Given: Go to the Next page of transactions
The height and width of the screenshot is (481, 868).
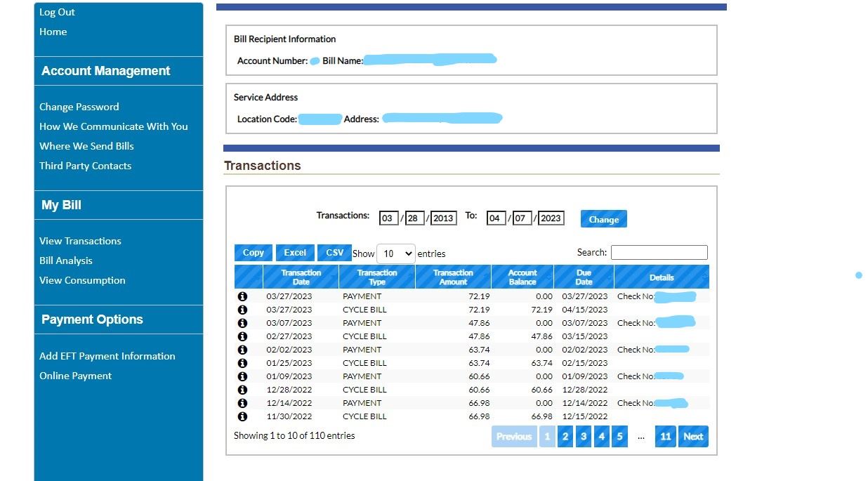Looking at the screenshot, I should click(x=692, y=436).
